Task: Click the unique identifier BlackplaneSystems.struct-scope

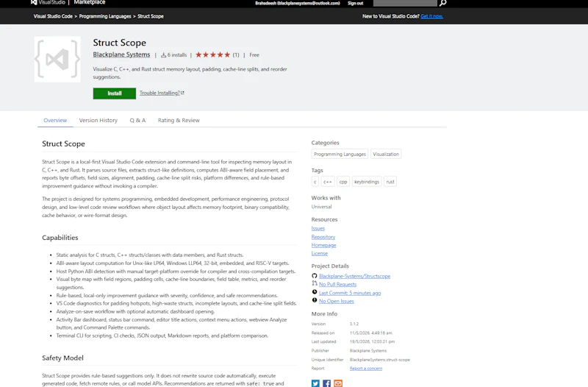Action: coord(380,360)
